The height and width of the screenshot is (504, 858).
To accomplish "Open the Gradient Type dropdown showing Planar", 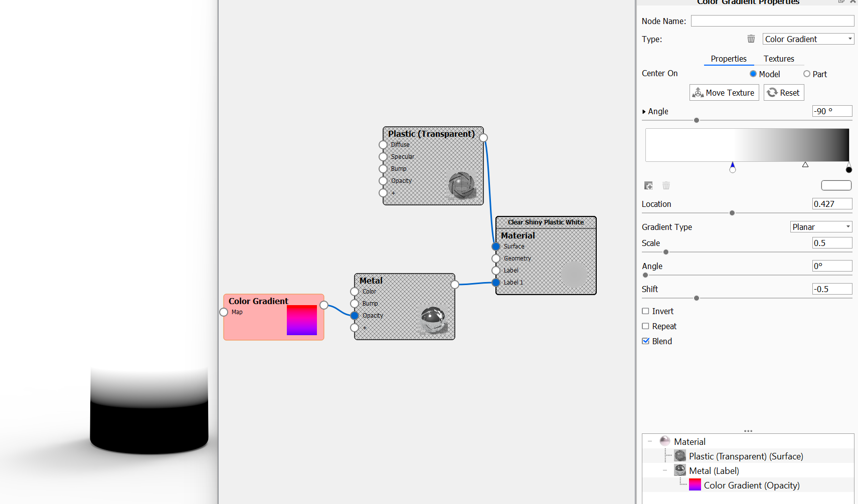I will click(821, 227).
